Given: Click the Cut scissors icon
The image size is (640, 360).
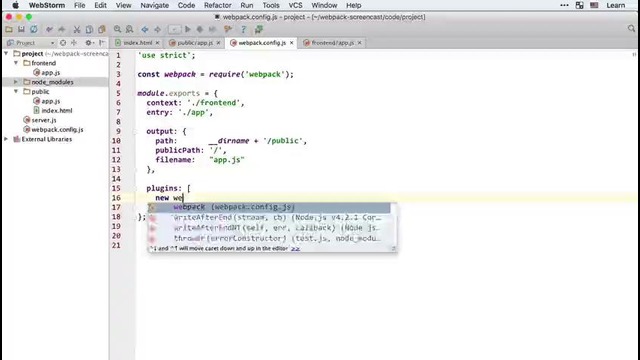Looking at the screenshot, I should pos(77,29).
